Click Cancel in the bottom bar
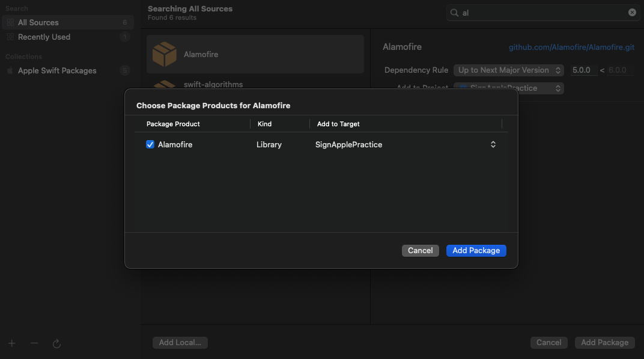 pos(548,343)
